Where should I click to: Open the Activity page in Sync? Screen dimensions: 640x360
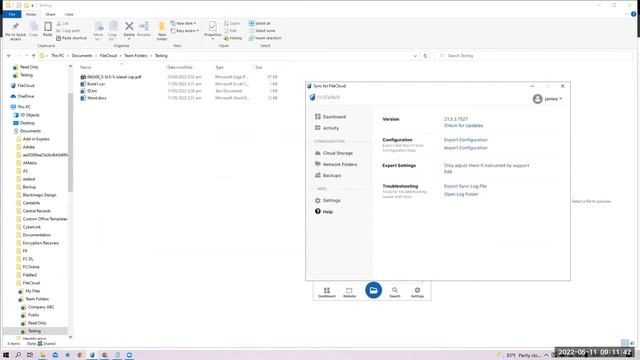(327, 128)
